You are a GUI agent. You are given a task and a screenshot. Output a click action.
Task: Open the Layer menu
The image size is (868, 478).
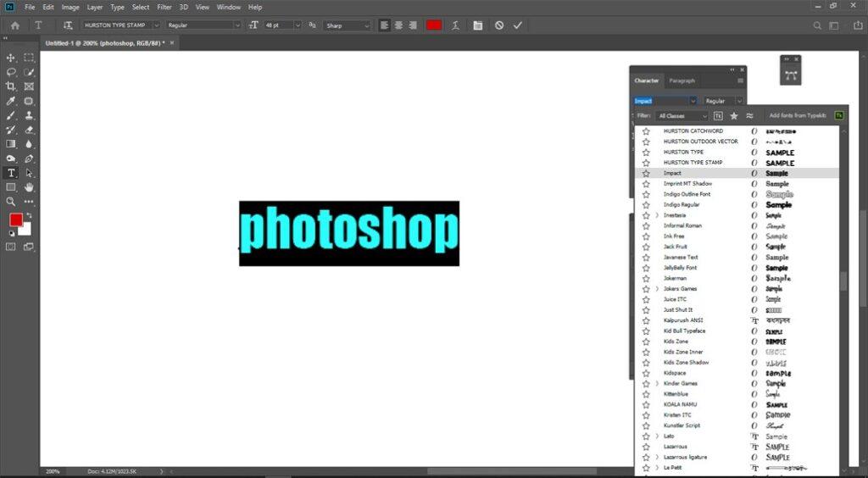click(x=95, y=7)
